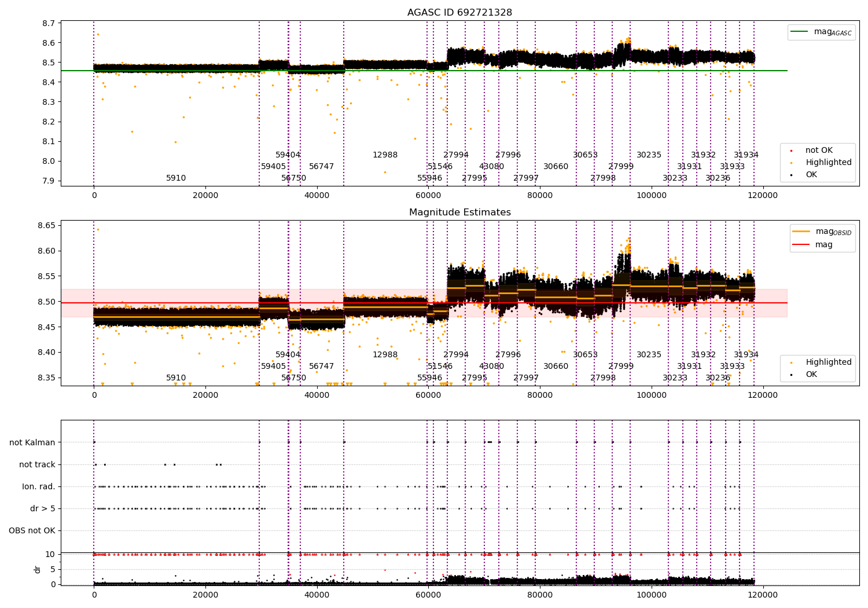Screen dimensions: 868x608
Task: Click obsid label '31932' in the middle plot
Action: 703,355
